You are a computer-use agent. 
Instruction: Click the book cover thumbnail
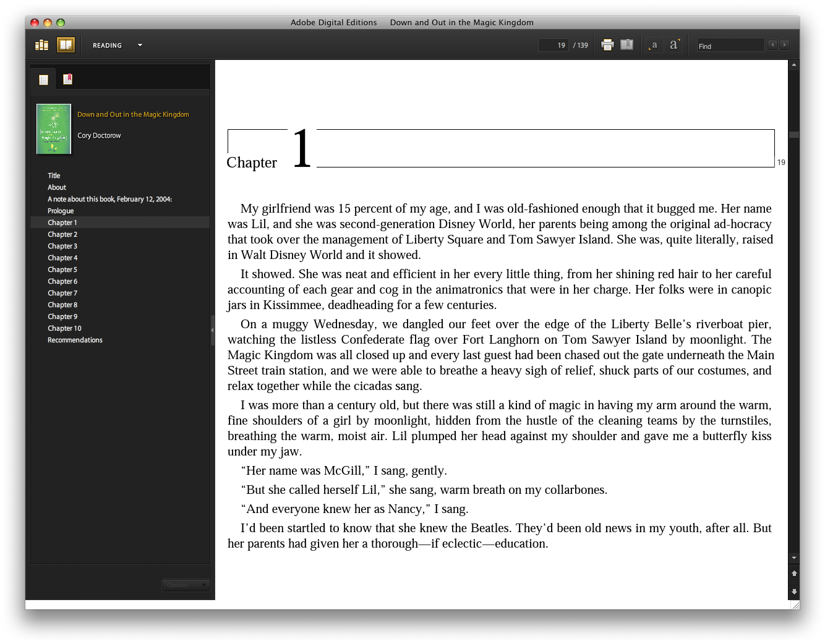click(54, 129)
